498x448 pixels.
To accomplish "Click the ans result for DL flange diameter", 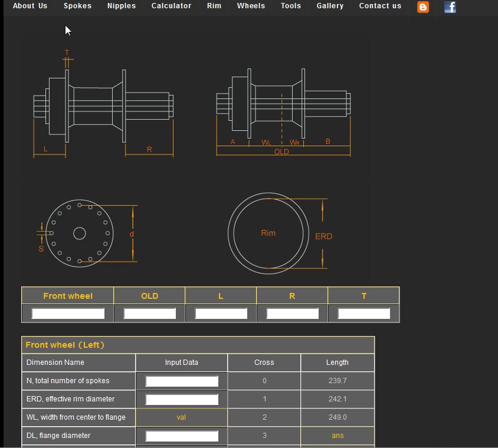I will tap(337, 436).
